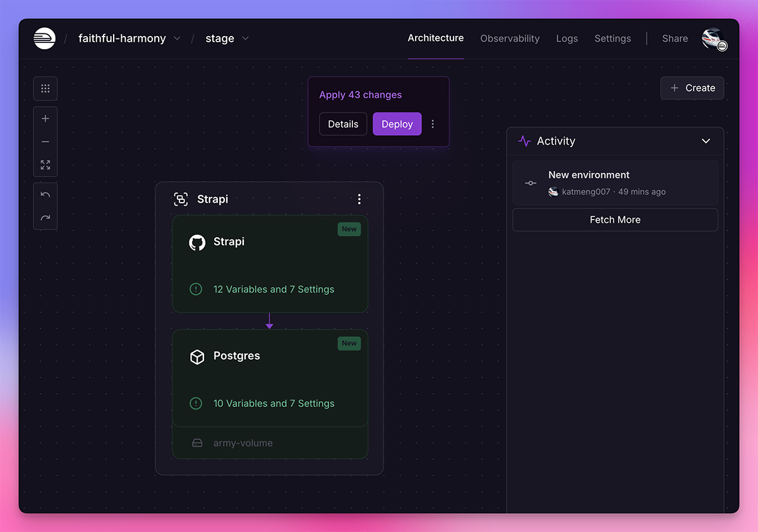This screenshot has width=758, height=532.
Task: Click the Strapi group title
Action: coord(213,199)
